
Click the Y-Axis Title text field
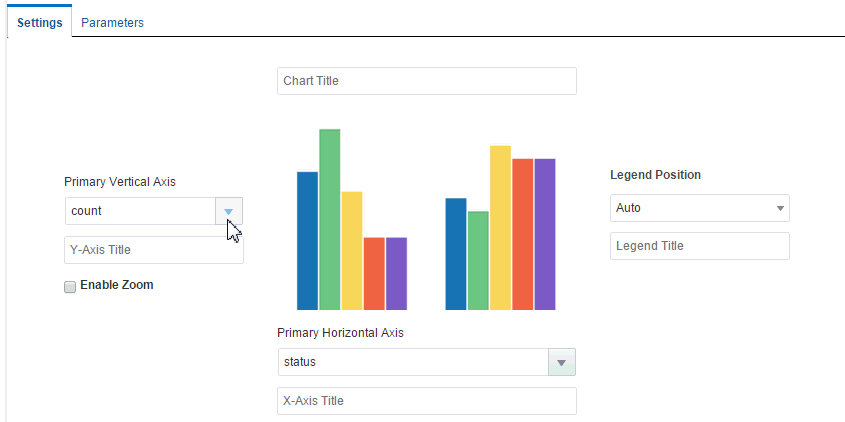pos(154,250)
